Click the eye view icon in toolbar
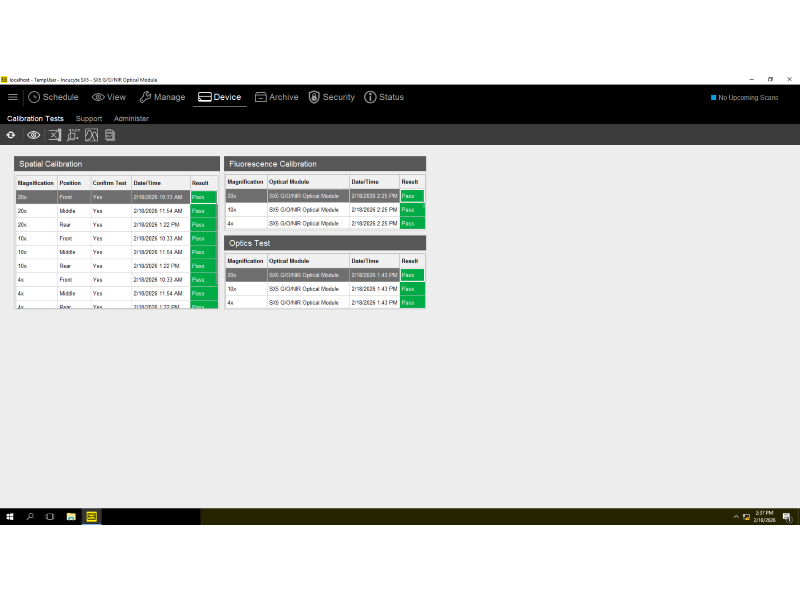This screenshot has width=800, height=600. point(33,135)
